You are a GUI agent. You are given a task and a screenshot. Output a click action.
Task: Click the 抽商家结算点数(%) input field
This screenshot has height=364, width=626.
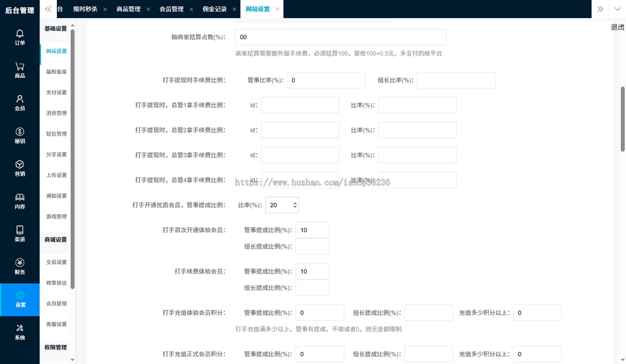pyautogui.click(x=341, y=37)
